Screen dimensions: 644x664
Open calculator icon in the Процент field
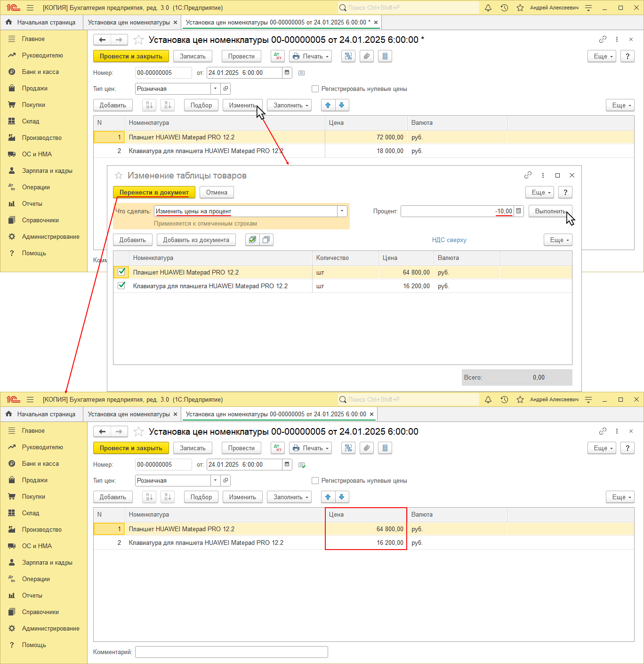[x=519, y=211]
